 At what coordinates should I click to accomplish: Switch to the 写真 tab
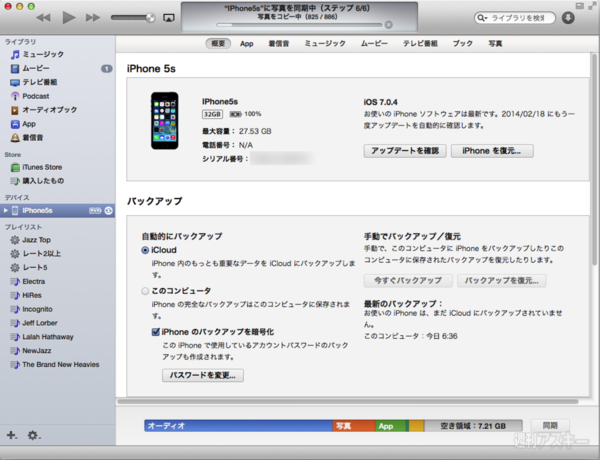point(495,44)
